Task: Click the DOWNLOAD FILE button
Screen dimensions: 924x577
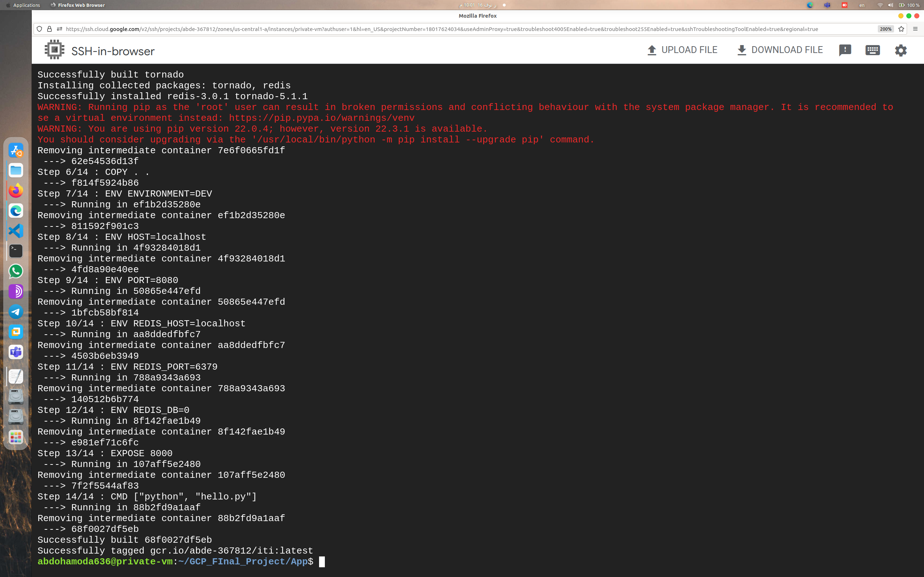Action: click(x=779, y=50)
